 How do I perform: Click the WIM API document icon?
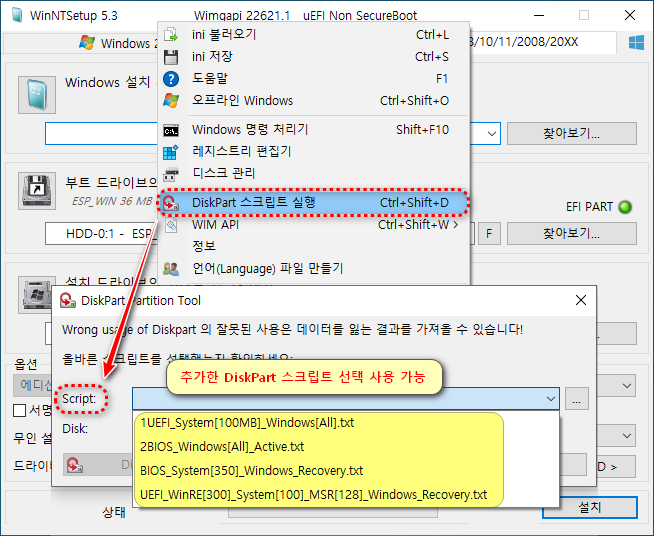[171, 225]
